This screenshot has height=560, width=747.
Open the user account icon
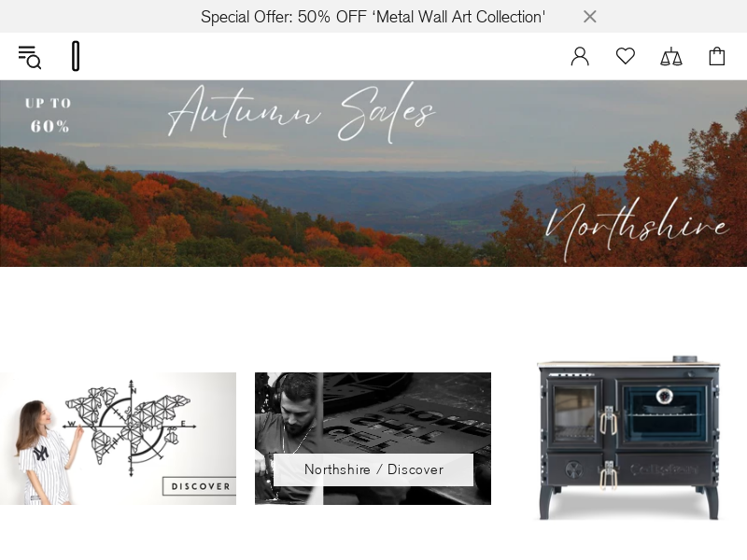pyautogui.click(x=580, y=56)
